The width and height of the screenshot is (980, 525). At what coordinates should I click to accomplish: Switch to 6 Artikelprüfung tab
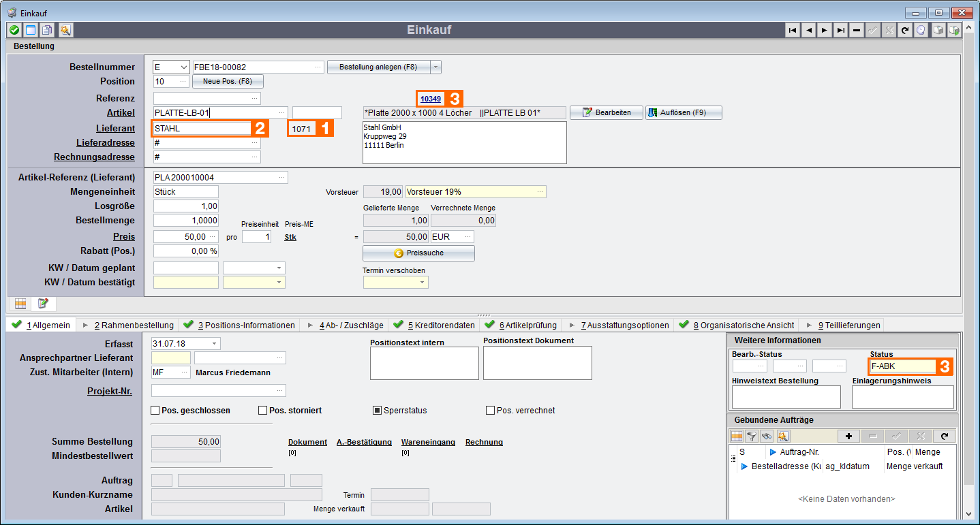coord(521,325)
